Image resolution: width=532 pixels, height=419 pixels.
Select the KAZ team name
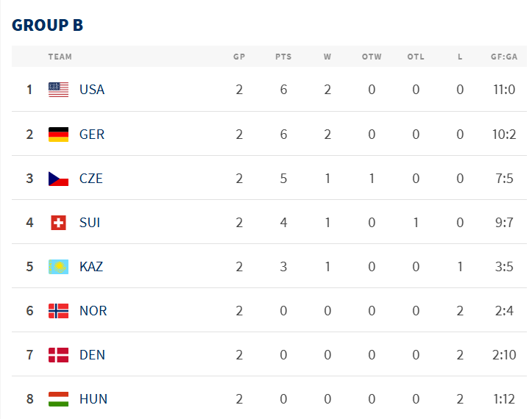[x=91, y=267]
